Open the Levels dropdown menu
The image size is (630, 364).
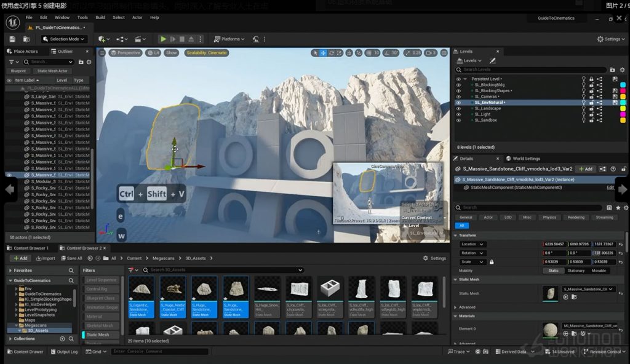tap(469, 61)
